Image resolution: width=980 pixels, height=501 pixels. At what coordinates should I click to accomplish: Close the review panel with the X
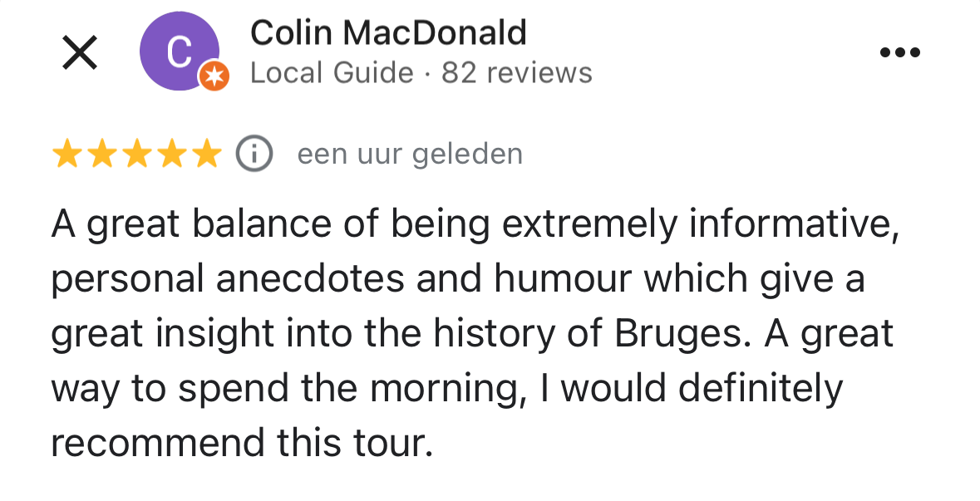[x=79, y=52]
